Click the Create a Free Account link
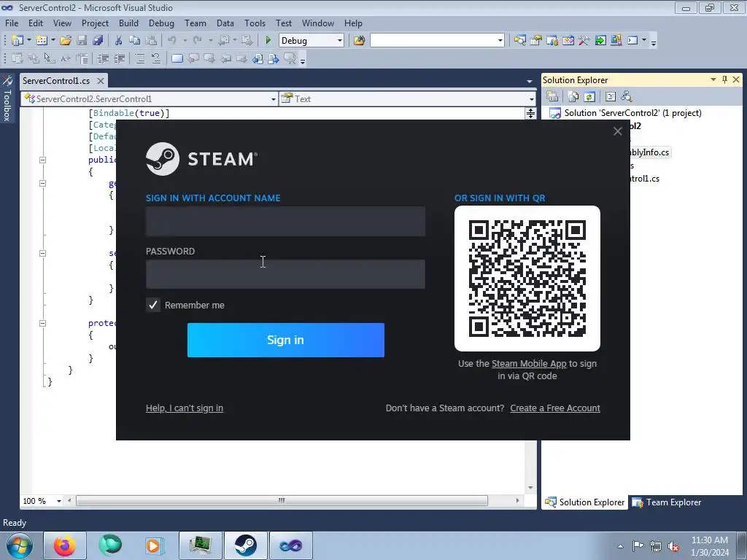The image size is (747, 560). (555, 408)
